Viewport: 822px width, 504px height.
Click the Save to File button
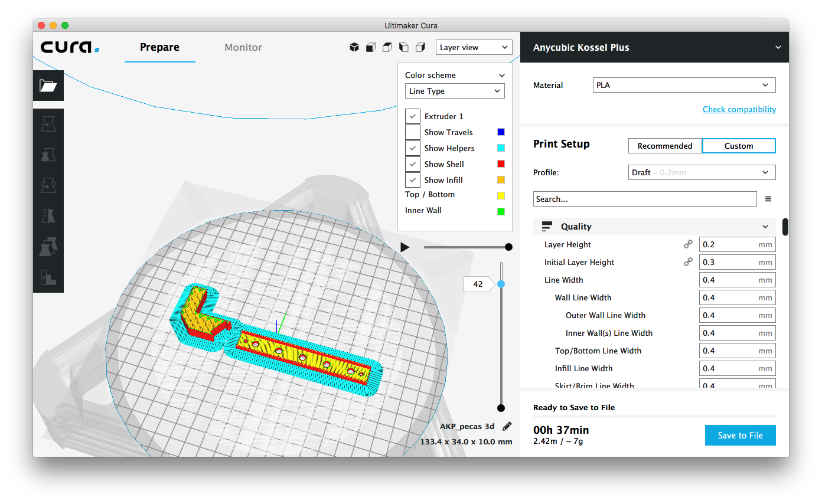(741, 436)
